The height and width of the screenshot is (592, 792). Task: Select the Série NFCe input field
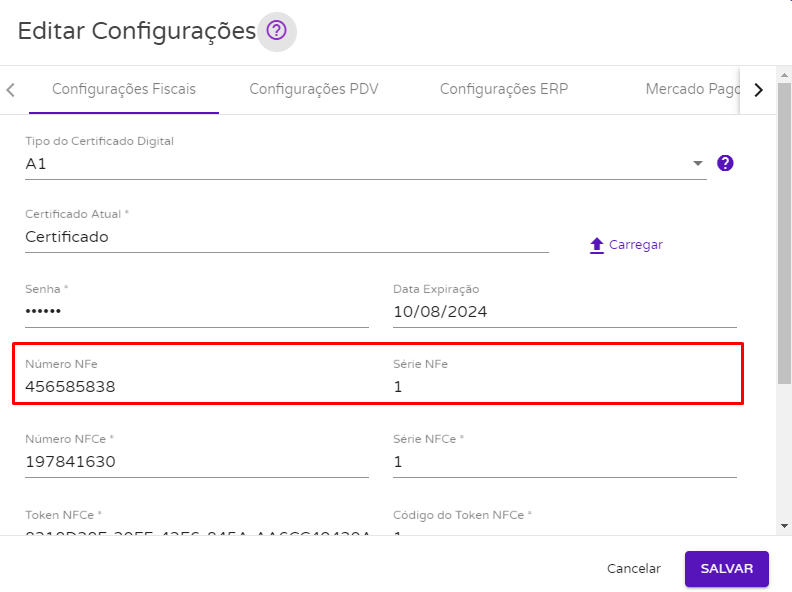point(565,462)
